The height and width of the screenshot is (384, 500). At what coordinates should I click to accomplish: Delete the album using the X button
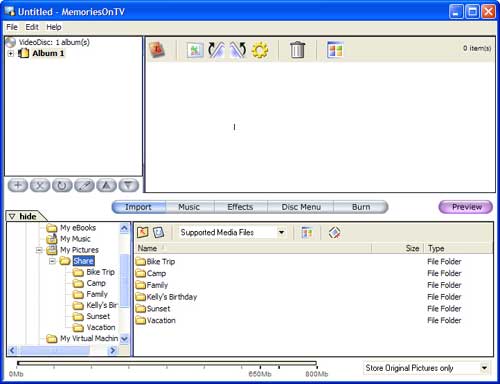(x=40, y=185)
